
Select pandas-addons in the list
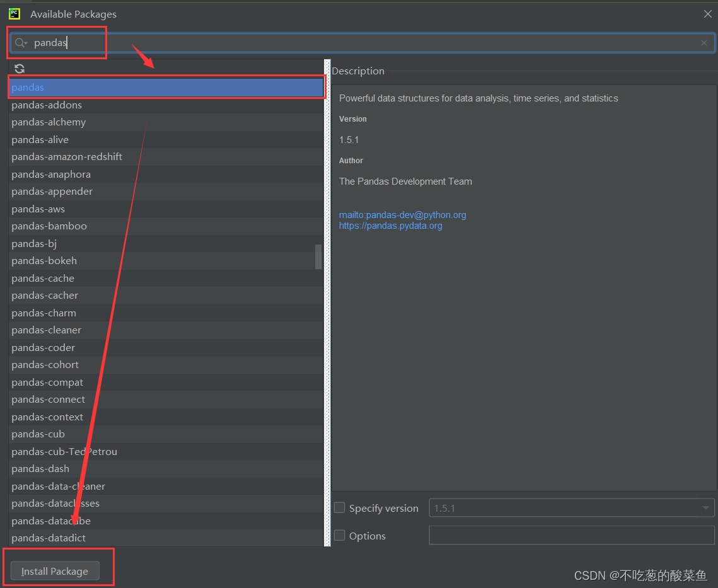tap(166, 105)
